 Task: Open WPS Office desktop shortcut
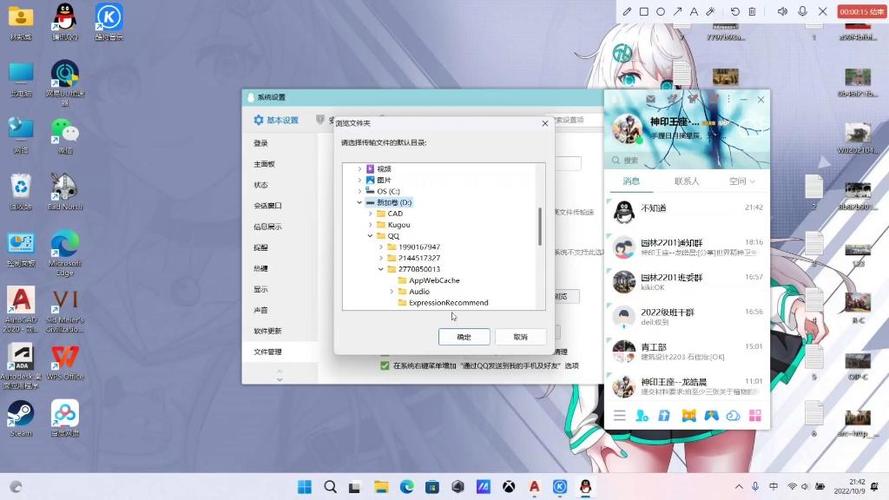click(x=65, y=362)
